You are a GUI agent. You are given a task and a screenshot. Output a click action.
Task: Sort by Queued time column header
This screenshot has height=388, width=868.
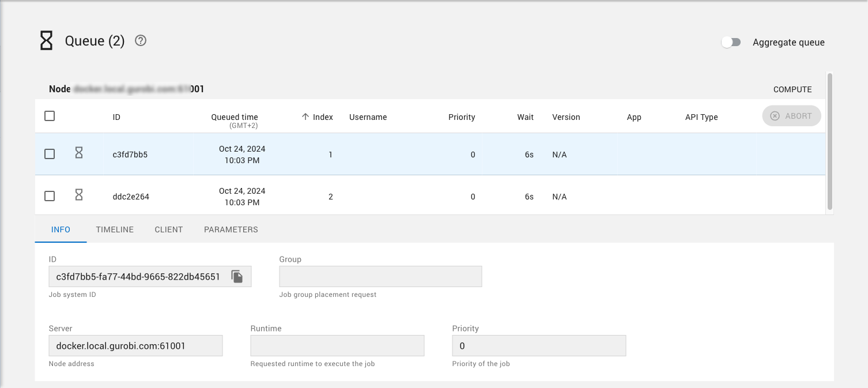point(235,117)
